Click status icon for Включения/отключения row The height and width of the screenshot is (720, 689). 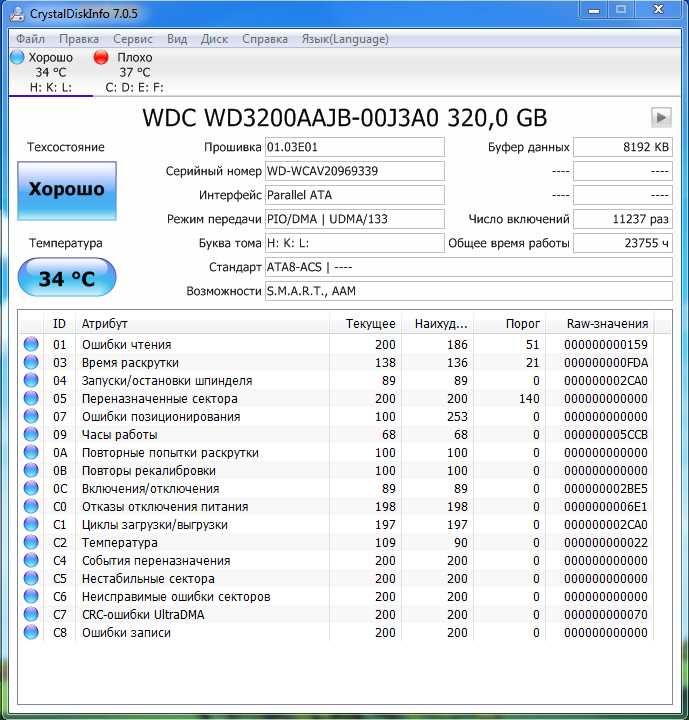click(31, 488)
